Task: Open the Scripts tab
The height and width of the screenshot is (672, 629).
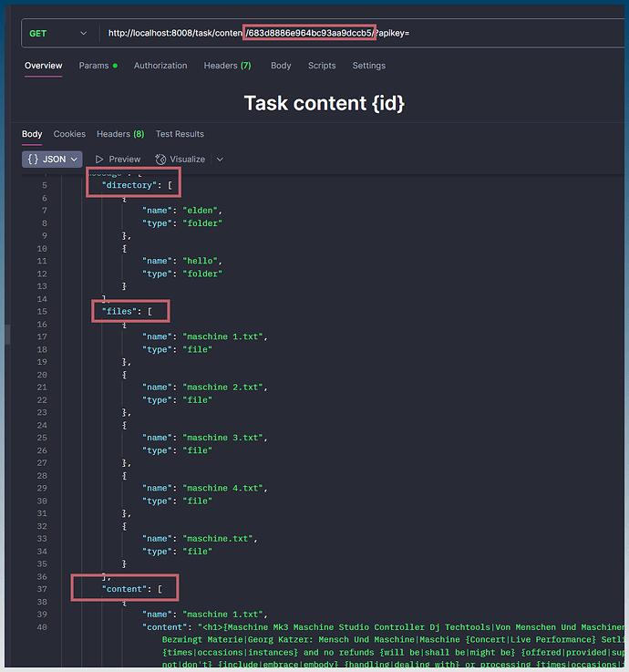Action: coord(322,66)
